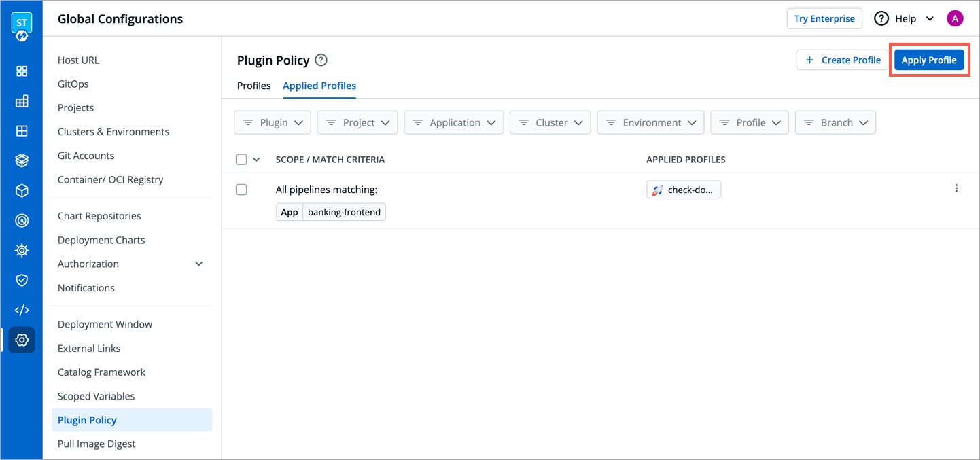This screenshot has width=980, height=460.
Task: Open Applications from the left sidebar grid icon
Action: pyautogui.click(x=21, y=71)
